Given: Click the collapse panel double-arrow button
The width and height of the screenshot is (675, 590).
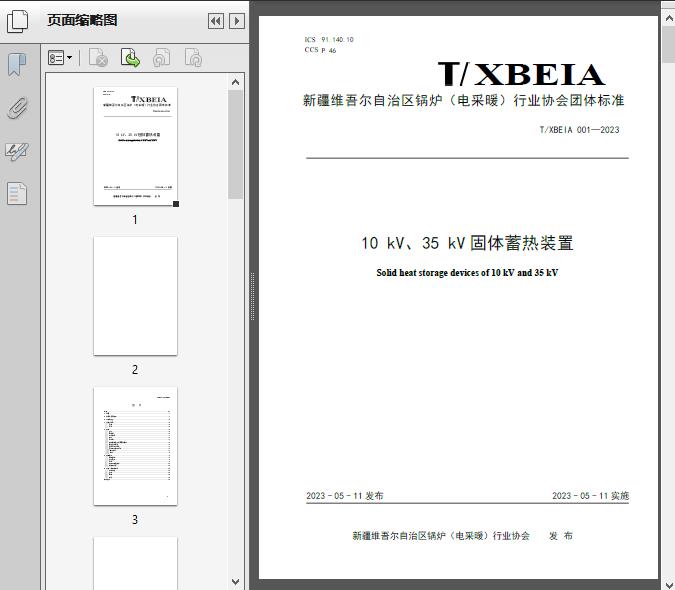Looking at the screenshot, I should click(216, 21).
